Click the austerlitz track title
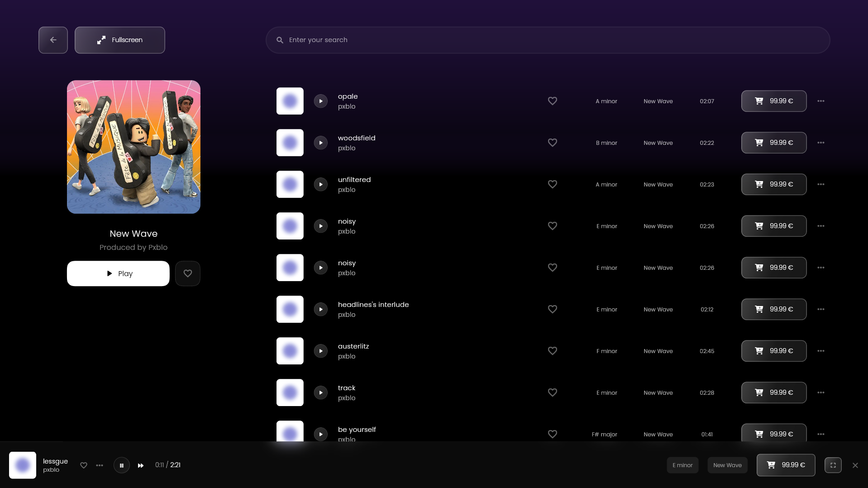Viewport: 868px width, 488px height. coord(353,346)
